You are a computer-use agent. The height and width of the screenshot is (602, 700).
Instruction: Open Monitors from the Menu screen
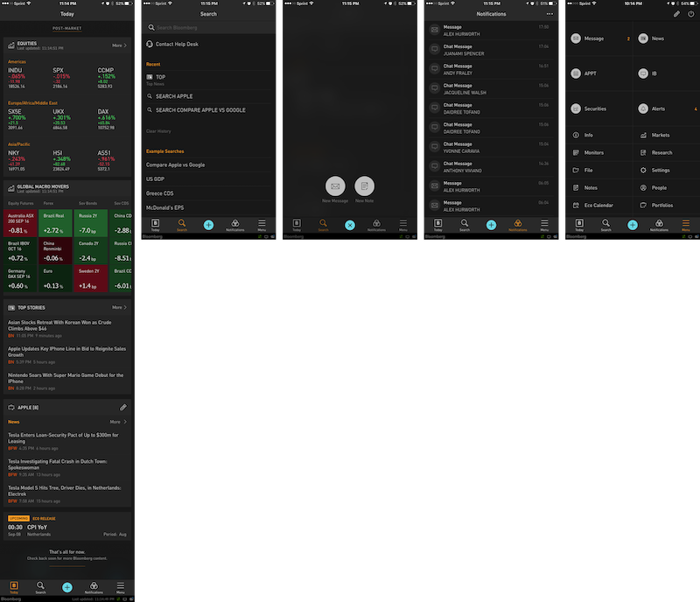point(598,153)
